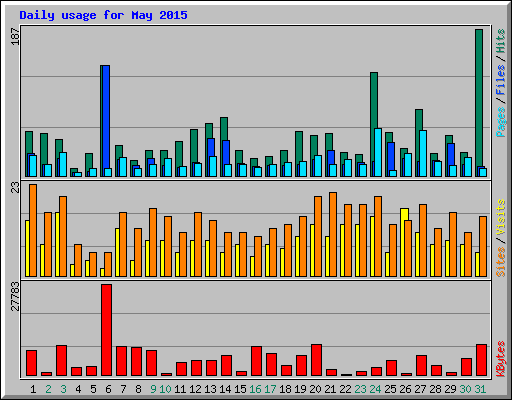Click the day 27 x-axis label
The image size is (512, 400).
[420, 389]
